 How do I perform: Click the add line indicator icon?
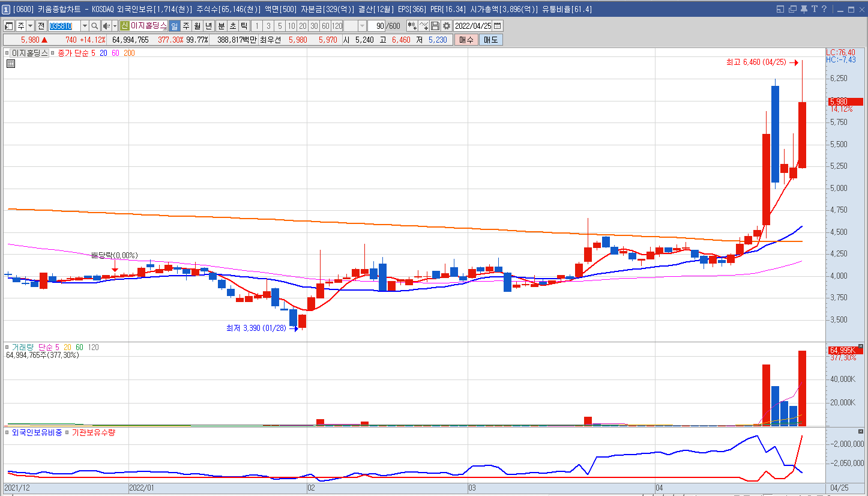tap(424, 26)
